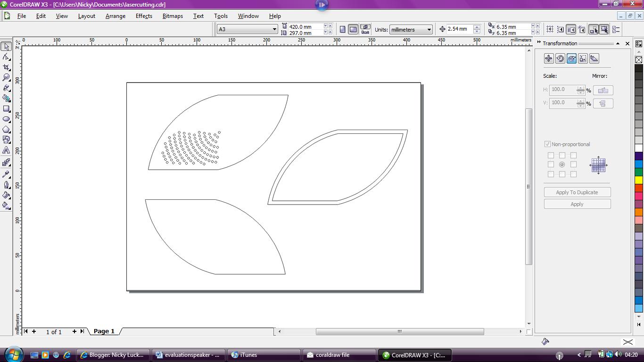Switch page to landscape orientation
The image size is (644, 362).
coord(353,29)
